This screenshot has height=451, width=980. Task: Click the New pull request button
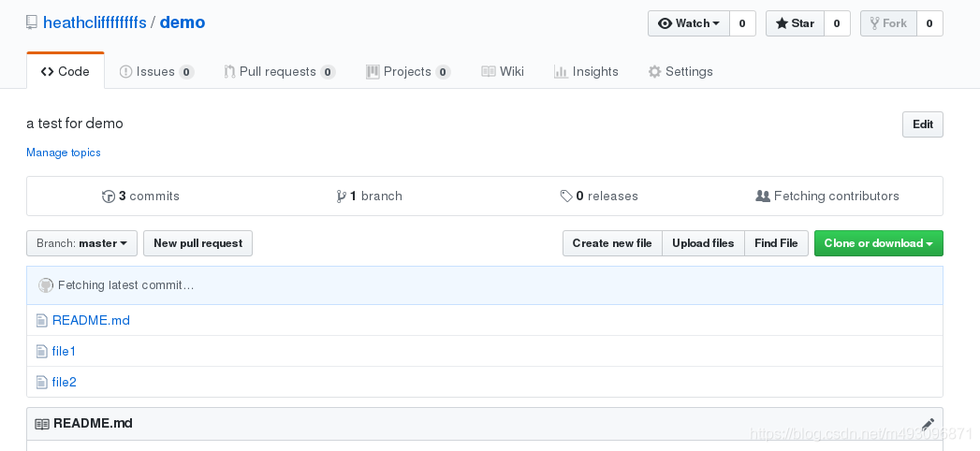pos(197,243)
